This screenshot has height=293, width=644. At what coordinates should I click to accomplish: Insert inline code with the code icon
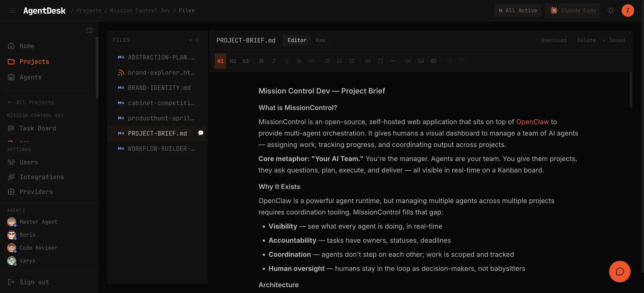point(311,61)
